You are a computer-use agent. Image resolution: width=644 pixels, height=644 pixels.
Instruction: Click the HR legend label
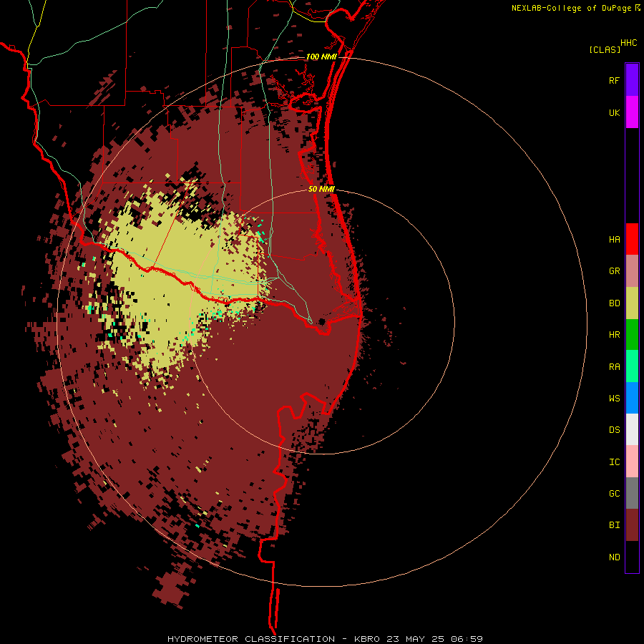(614, 335)
